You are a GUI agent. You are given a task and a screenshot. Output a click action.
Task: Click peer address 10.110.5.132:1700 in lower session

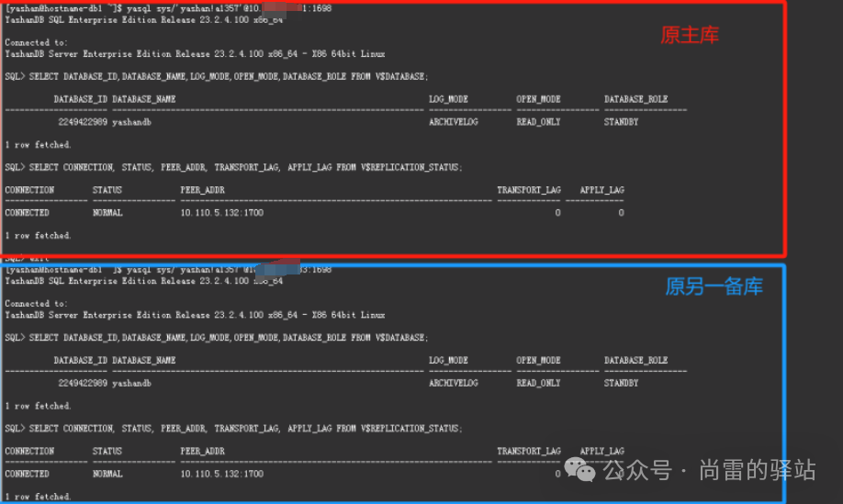[222, 474]
